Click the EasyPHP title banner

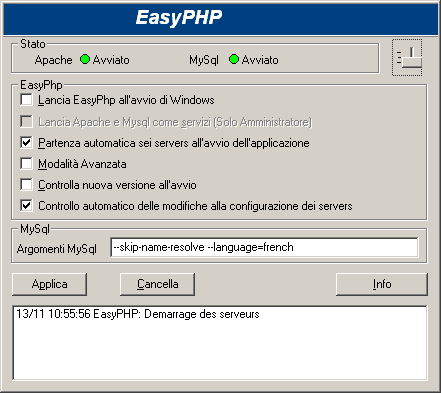221,18
